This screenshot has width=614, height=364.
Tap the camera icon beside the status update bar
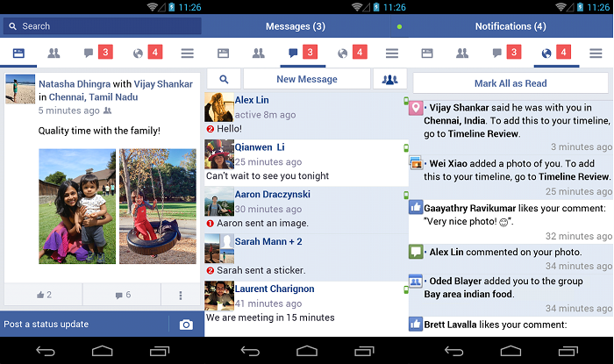tap(186, 325)
